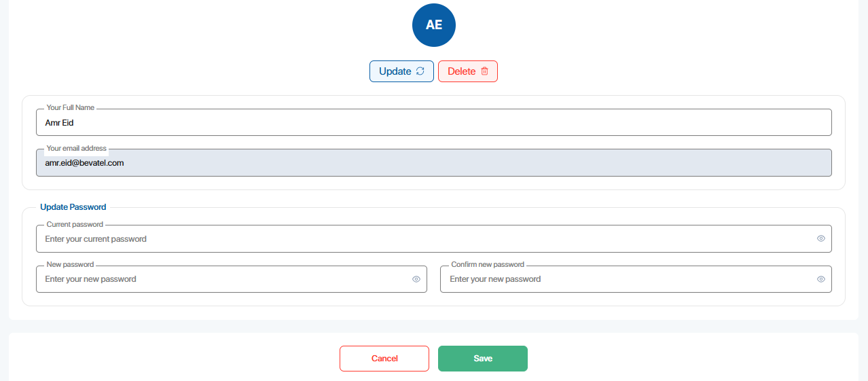868x381 pixels.
Task: Click the Update Password section heading
Action: click(73, 207)
